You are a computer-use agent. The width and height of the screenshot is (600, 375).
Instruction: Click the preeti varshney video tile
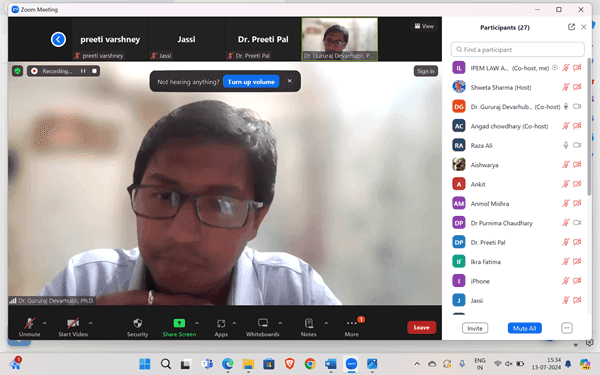[110, 39]
